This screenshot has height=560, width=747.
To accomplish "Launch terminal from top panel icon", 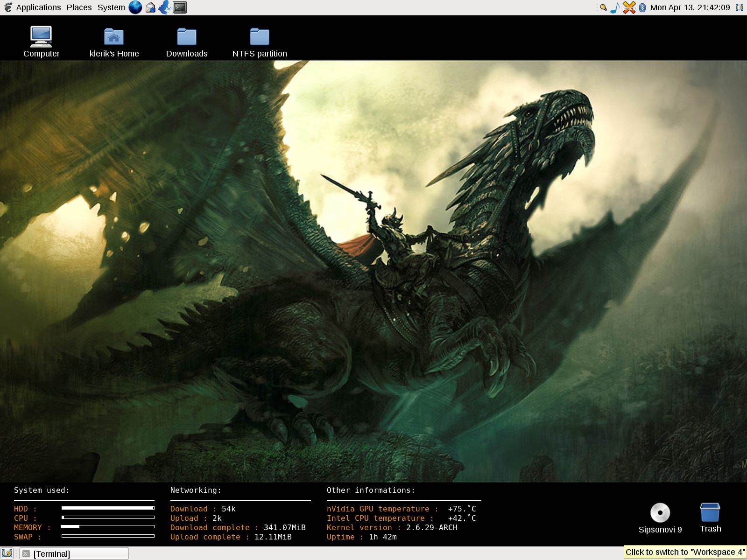I will pos(180,7).
